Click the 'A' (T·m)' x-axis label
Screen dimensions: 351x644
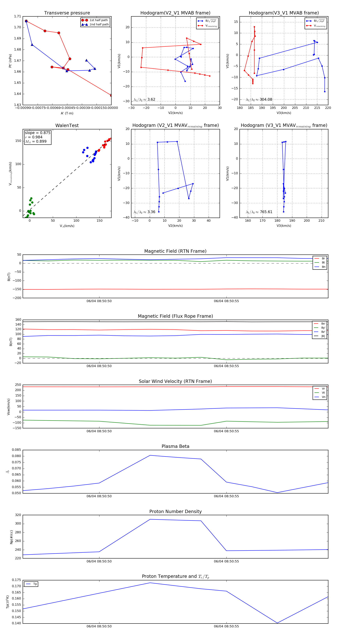[x=67, y=113]
